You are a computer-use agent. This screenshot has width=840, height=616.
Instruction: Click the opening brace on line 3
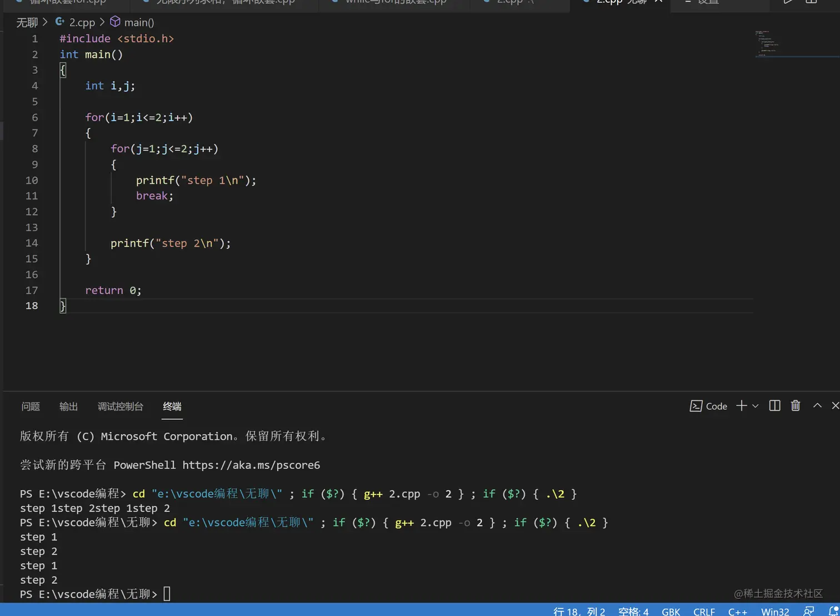(63, 70)
